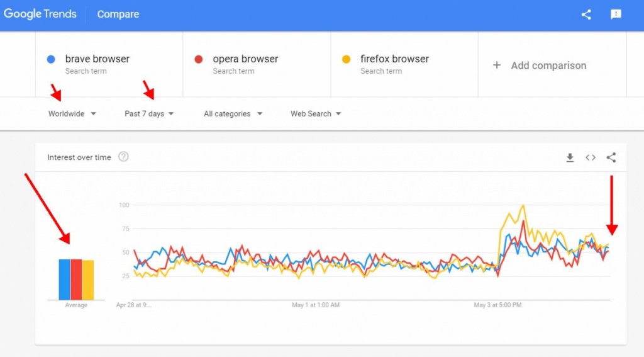Expand the Past 7 days time range

149,114
